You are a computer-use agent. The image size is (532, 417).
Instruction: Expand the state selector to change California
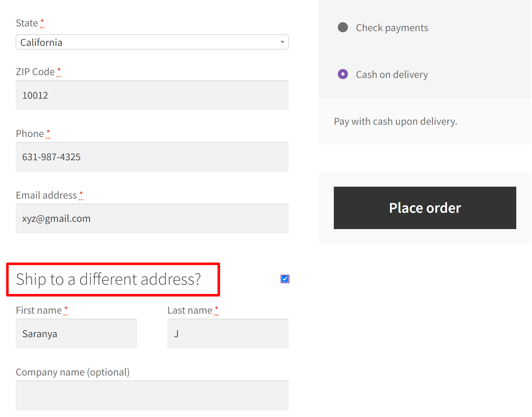click(152, 42)
